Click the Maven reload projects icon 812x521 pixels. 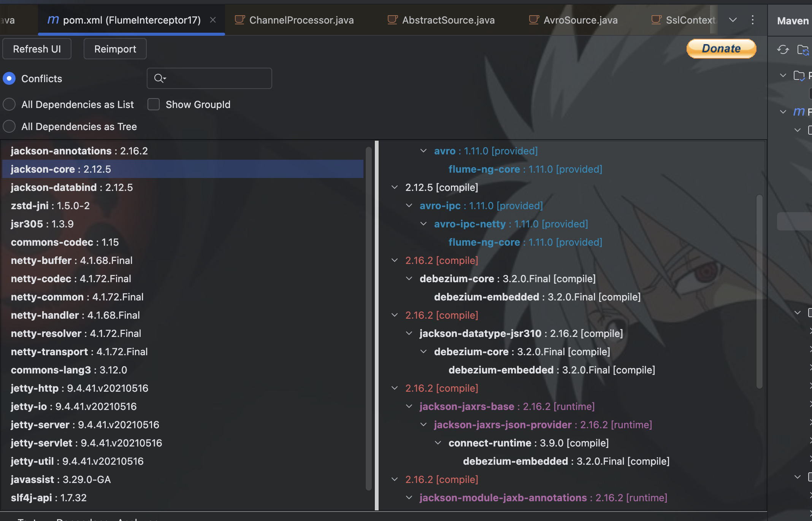pyautogui.click(x=783, y=49)
